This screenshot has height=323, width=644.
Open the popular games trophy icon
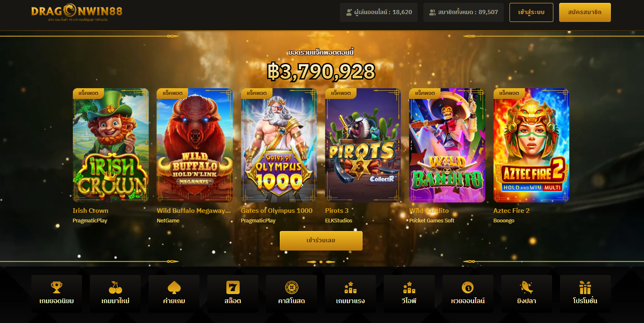57,287
